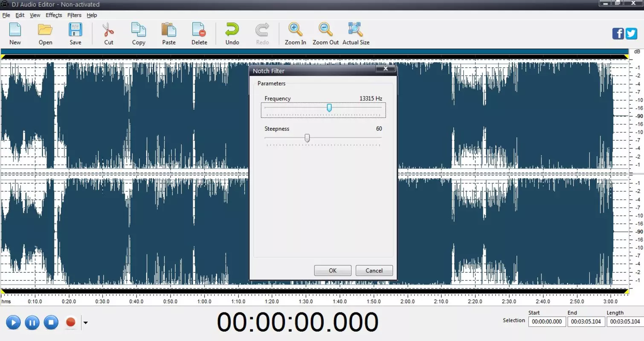The image size is (644, 341).
Task: Click the Frequency slider thumb
Action: point(329,108)
